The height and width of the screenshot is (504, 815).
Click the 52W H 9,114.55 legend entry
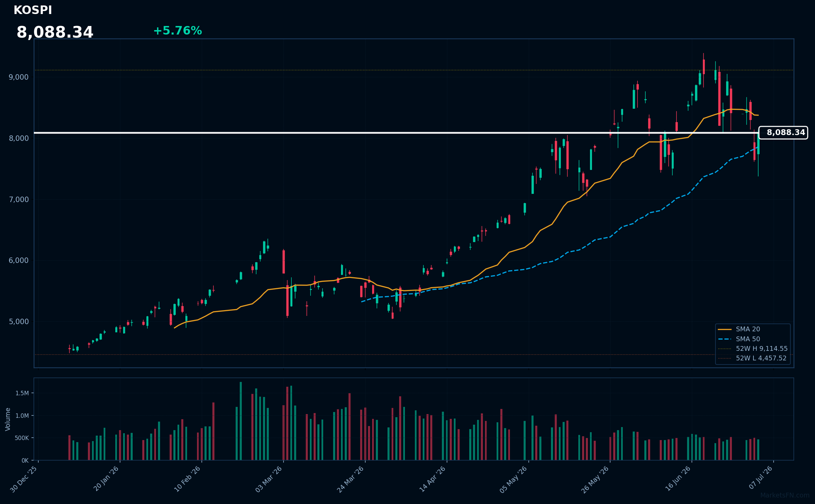pos(752,349)
